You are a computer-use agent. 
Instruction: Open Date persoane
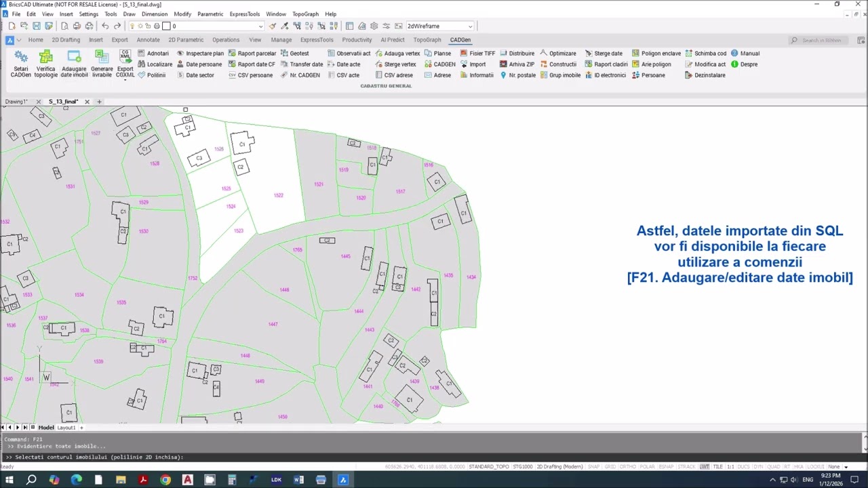199,64
